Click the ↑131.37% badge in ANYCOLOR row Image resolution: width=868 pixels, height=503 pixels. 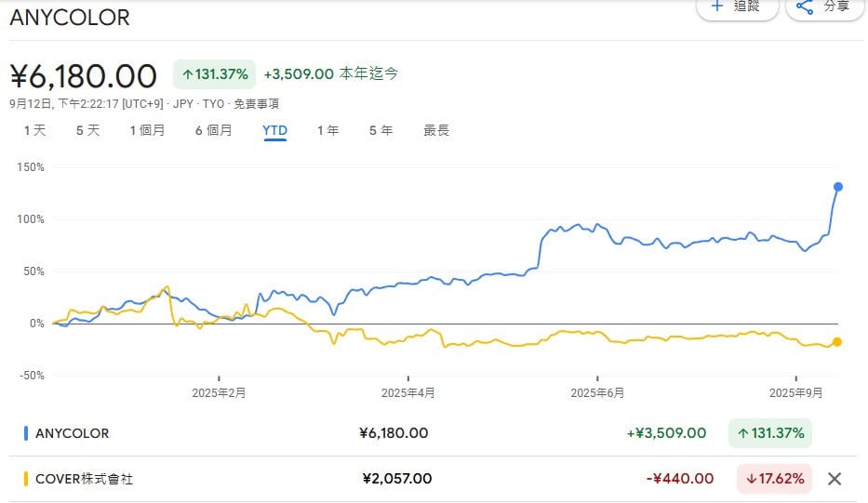770,432
